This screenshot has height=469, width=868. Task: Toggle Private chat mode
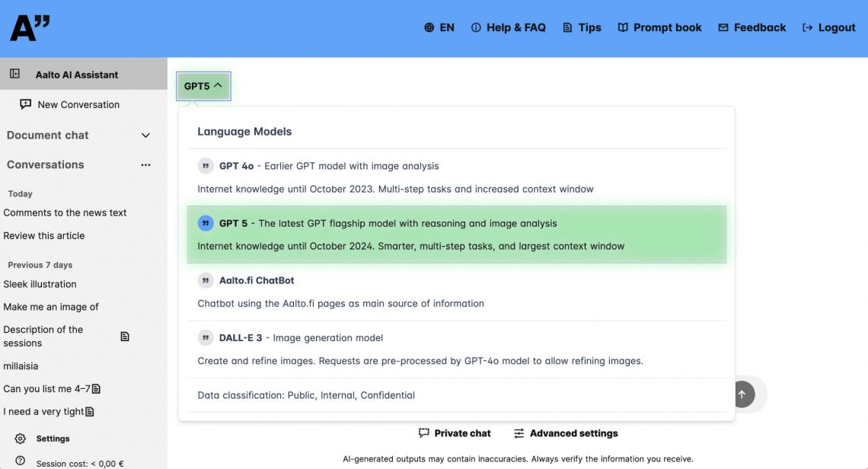point(455,433)
